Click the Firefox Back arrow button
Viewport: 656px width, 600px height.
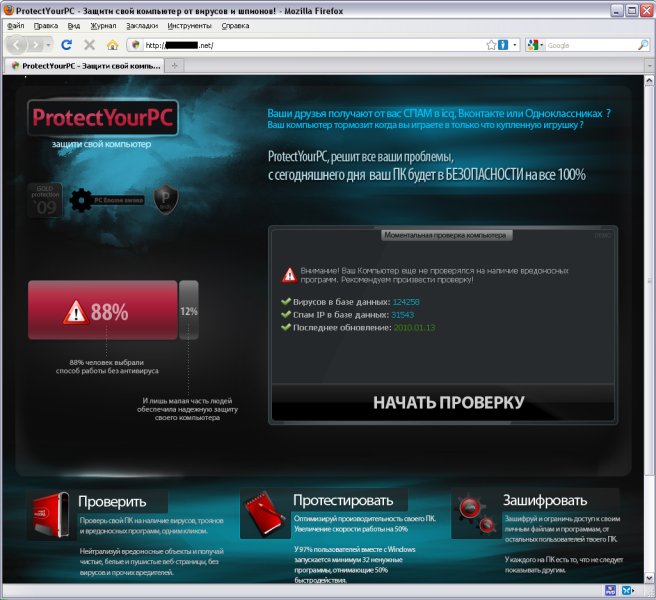(17, 44)
